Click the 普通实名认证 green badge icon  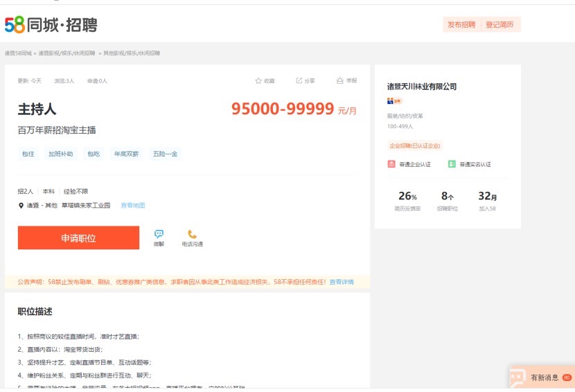(452, 164)
